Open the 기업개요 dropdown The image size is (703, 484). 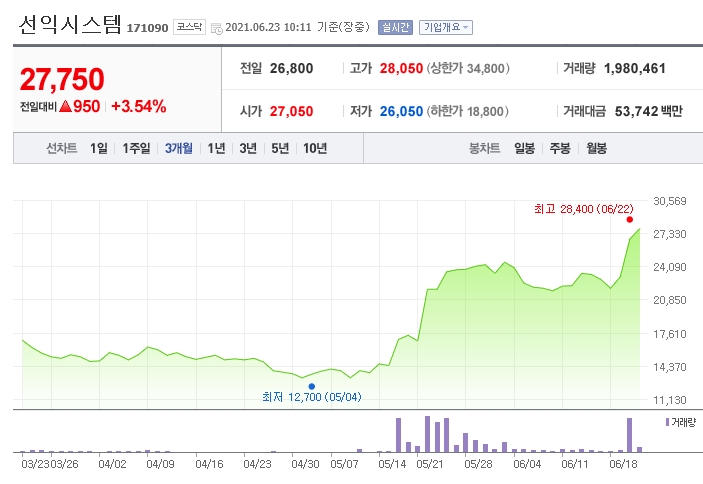click(x=446, y=27)
